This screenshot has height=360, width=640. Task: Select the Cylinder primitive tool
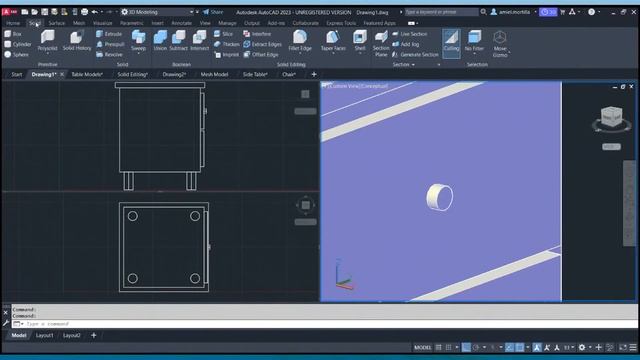[18, 44]
